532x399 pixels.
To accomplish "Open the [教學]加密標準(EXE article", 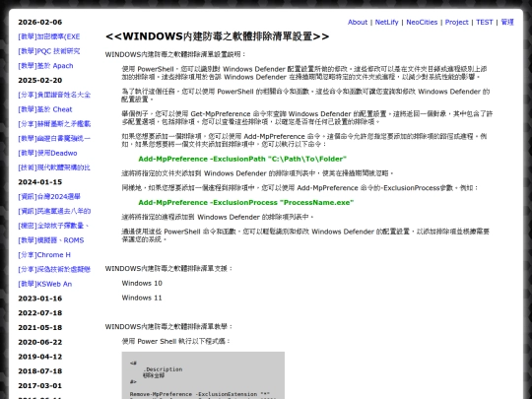I will tap(49, 36).
